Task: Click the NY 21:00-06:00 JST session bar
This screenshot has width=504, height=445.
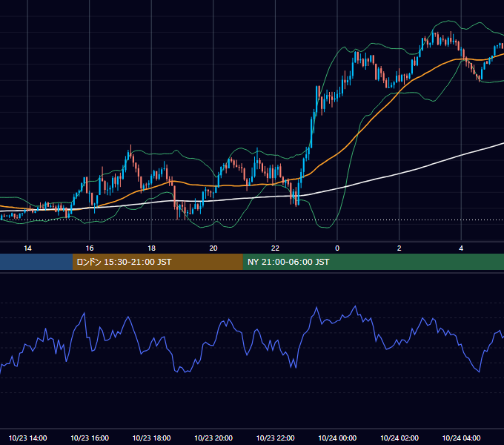Action: (x=373, y=262)
